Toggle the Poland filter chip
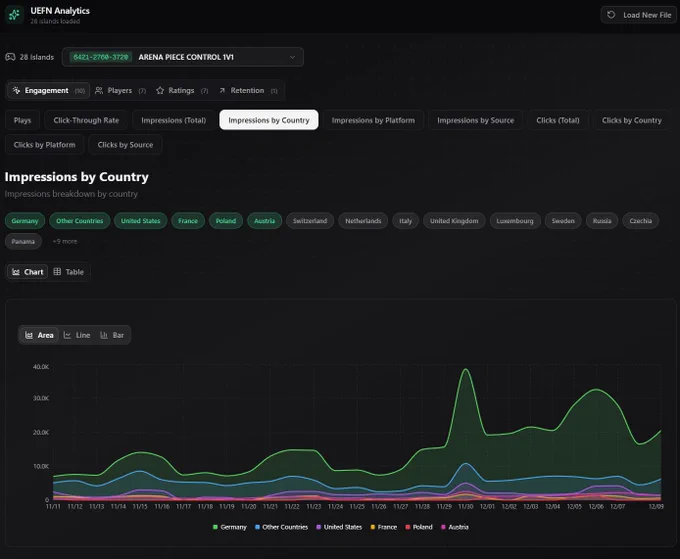This screenshot has width=680, height=559. pyautogui.click(x=226, y=221)
